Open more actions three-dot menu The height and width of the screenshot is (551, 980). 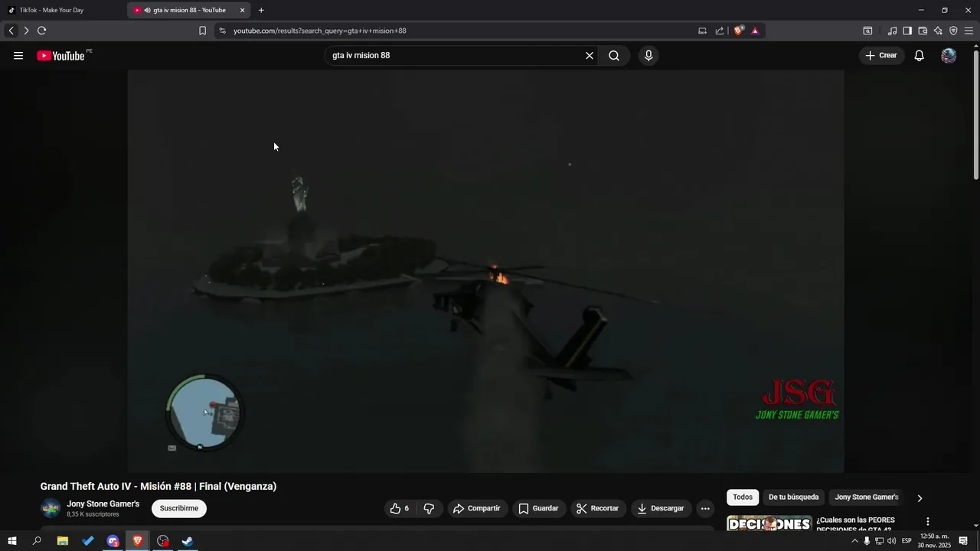705,508
